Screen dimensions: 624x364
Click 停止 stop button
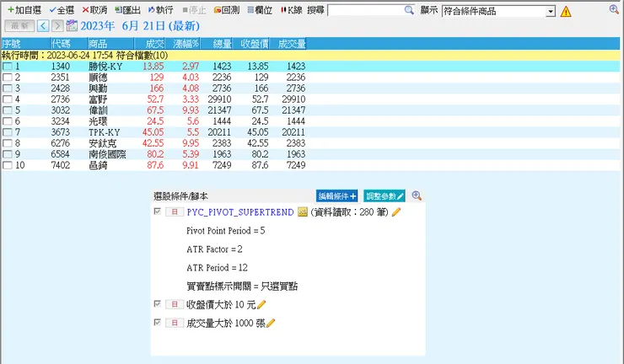(194, 10)
